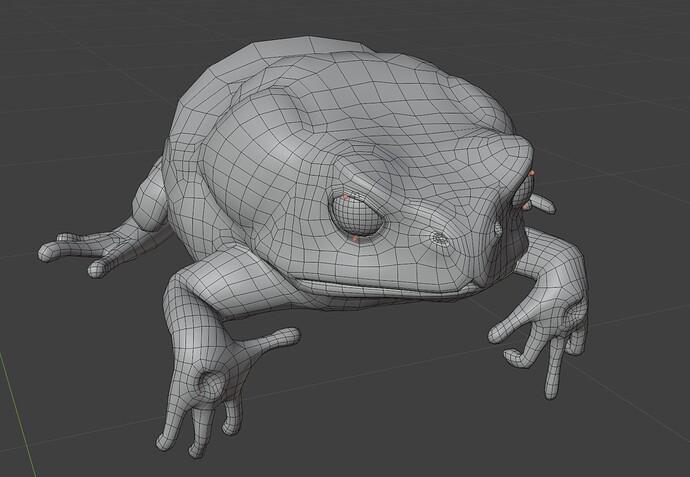Click the tip of the front hand thumb
690x477 pixels.
[292, 335]
